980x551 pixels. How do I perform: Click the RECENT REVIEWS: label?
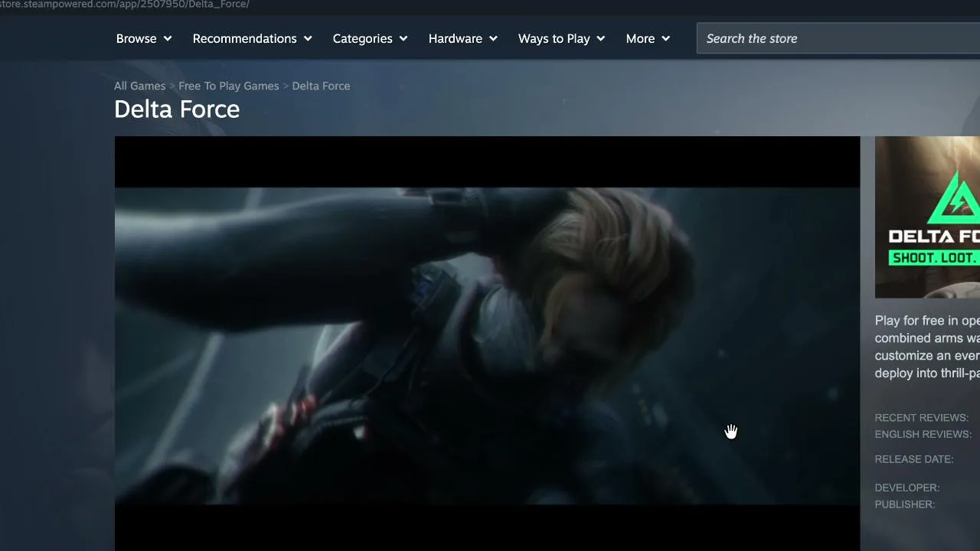tap(922, 418)
